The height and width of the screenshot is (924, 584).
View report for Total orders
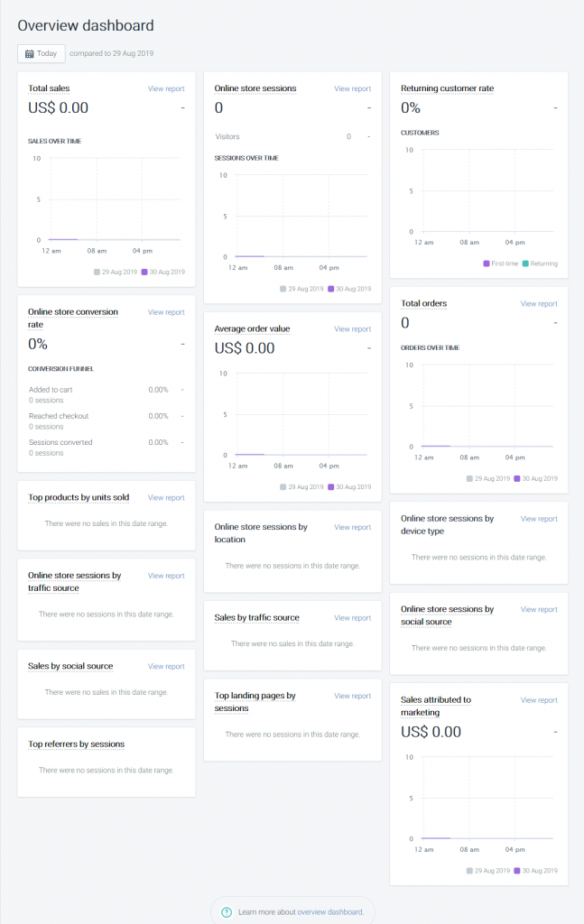point(539,304)
